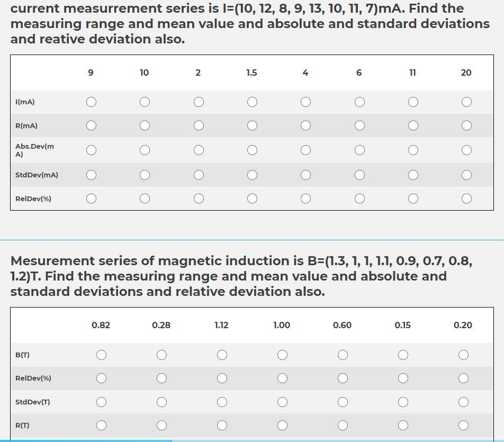The width and height of the screenshot is (504, 442).
Task: Select 6 for Abs.Dev(mA) row
Action: click(x=359, y=150)
